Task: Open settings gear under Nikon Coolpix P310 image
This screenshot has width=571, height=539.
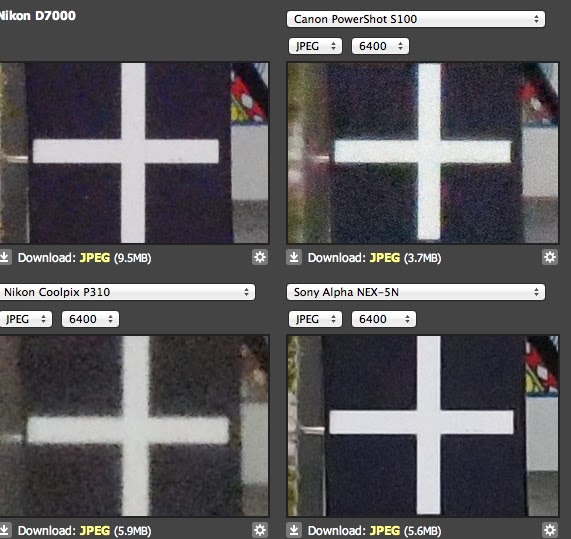Action: [260, 530]
